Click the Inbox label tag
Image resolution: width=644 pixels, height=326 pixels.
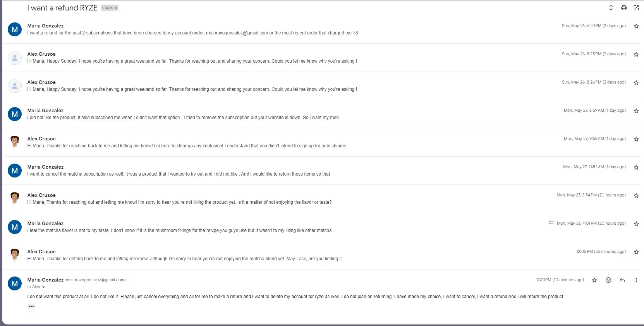pyautogui.click(x=107, y=8)
